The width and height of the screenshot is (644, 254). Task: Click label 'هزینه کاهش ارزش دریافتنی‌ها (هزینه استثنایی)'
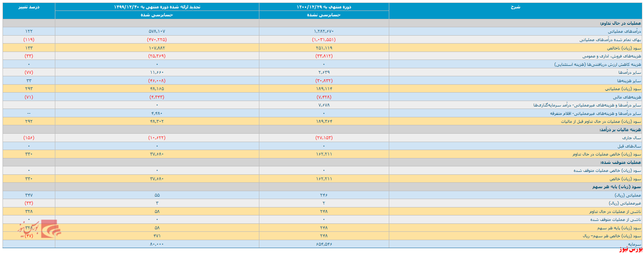598,64
